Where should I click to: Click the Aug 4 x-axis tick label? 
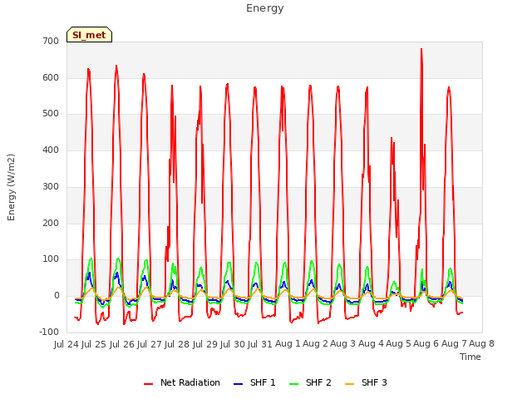371,343
